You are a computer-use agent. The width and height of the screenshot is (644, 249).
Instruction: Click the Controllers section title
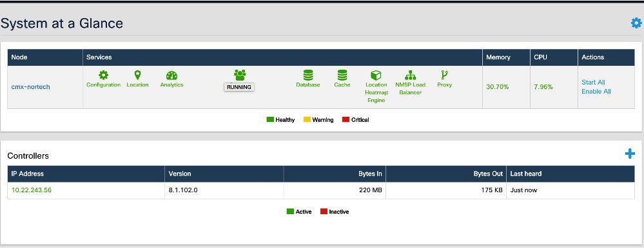pos(28,155)
